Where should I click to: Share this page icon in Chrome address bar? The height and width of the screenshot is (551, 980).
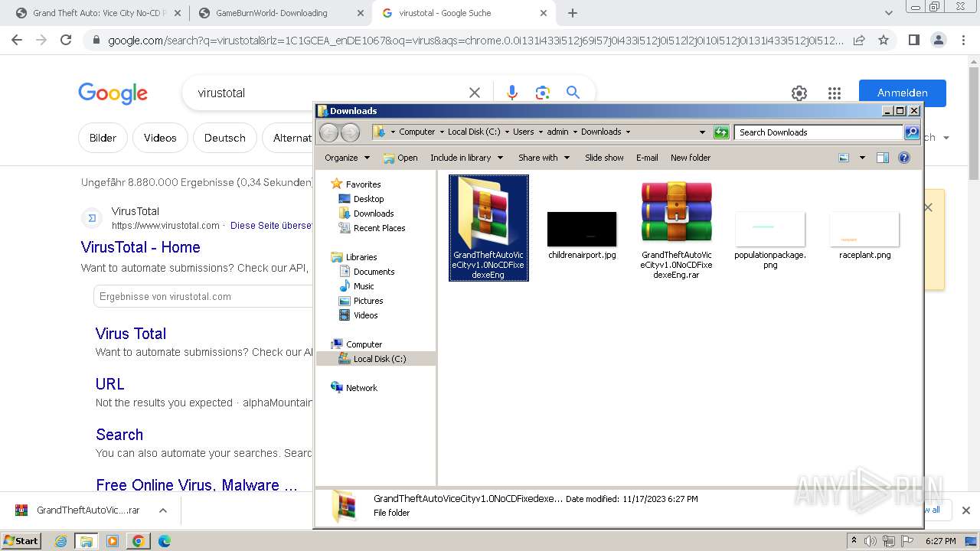point(859,40)
